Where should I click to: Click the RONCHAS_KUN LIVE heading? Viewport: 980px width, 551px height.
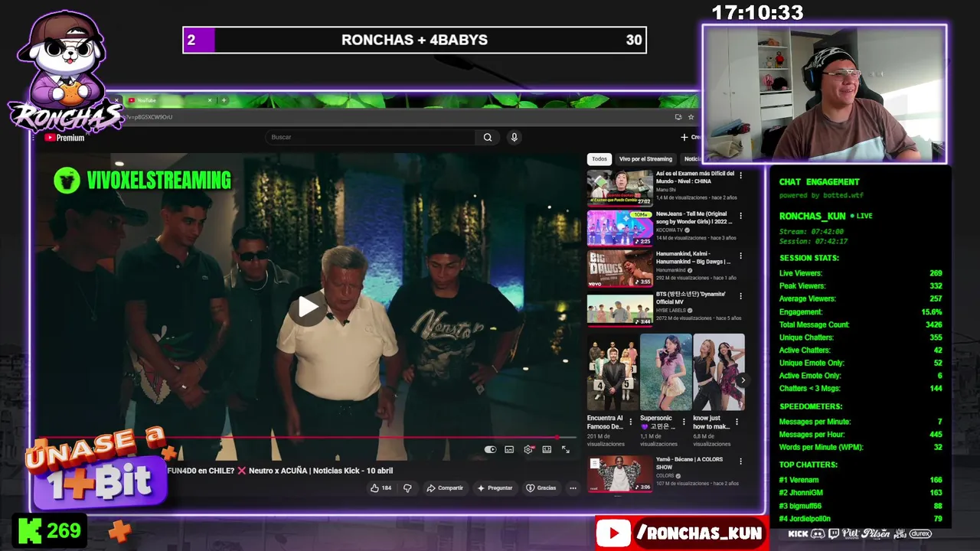click(825, 216)
